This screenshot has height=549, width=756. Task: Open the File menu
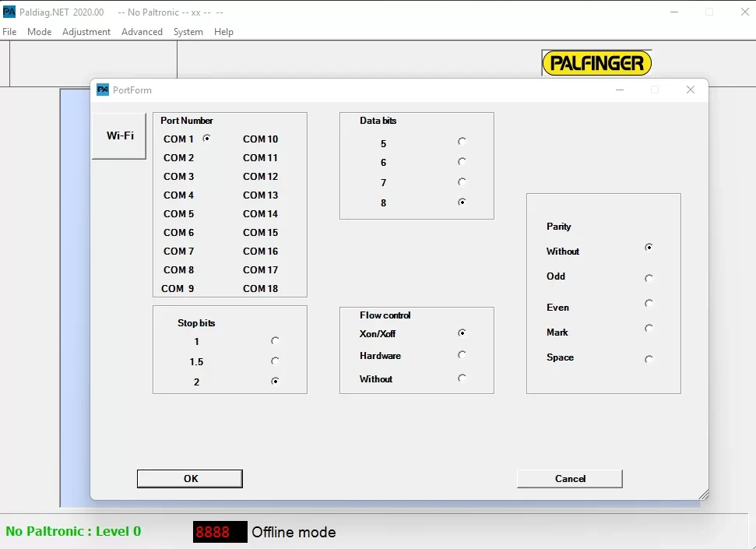pos(9,32)
